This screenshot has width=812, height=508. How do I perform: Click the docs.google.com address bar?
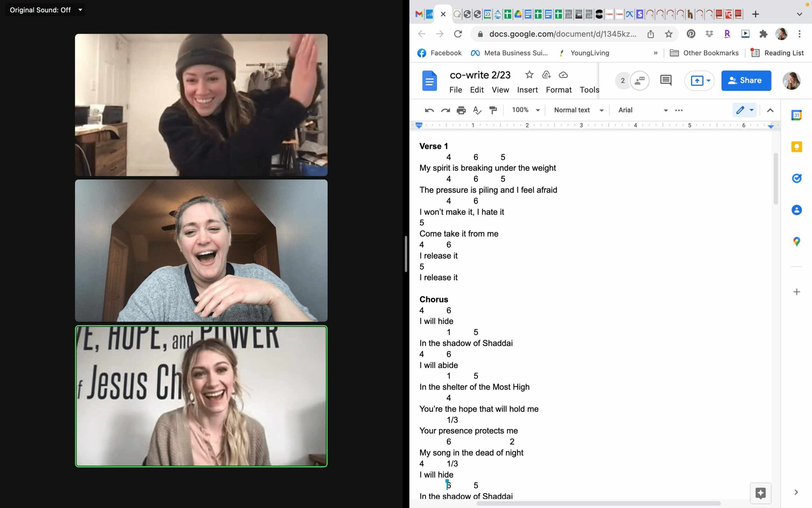click(x=562, y=34)
